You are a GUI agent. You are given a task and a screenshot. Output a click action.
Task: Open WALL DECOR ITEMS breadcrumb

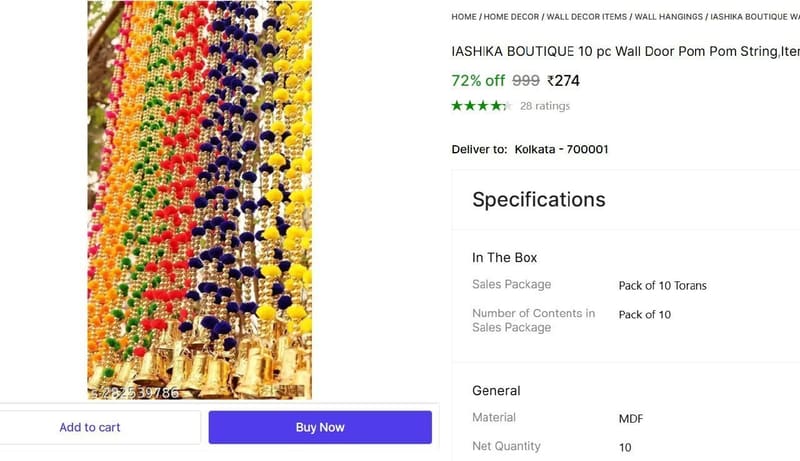[587, 17]
